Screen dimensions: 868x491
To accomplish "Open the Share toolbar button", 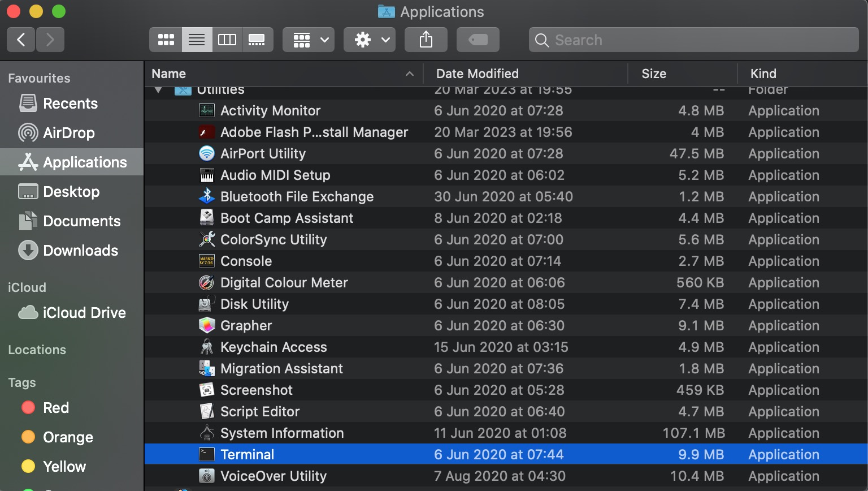I will pyautogui.click(x=426, y=40).
